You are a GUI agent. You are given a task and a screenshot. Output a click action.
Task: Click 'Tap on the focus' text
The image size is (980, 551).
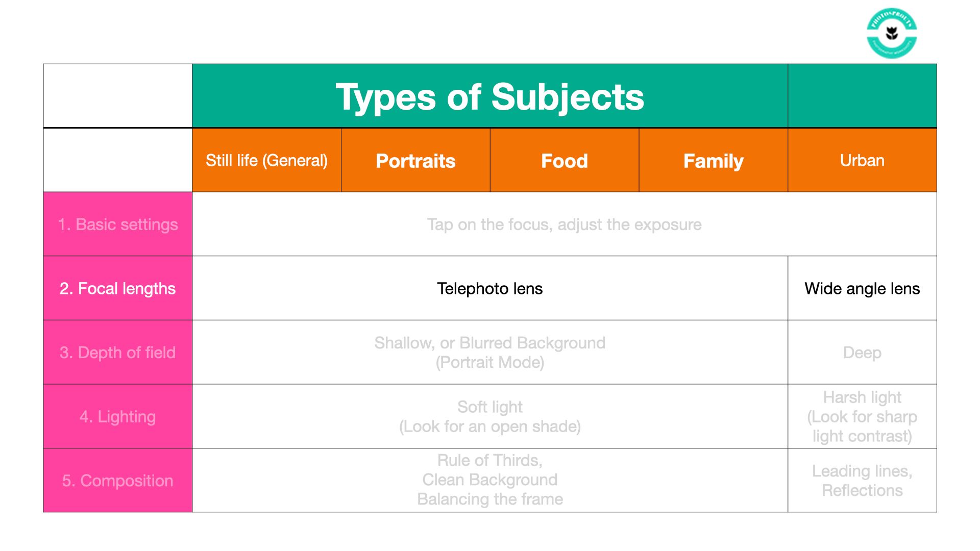tap(564, 224)
